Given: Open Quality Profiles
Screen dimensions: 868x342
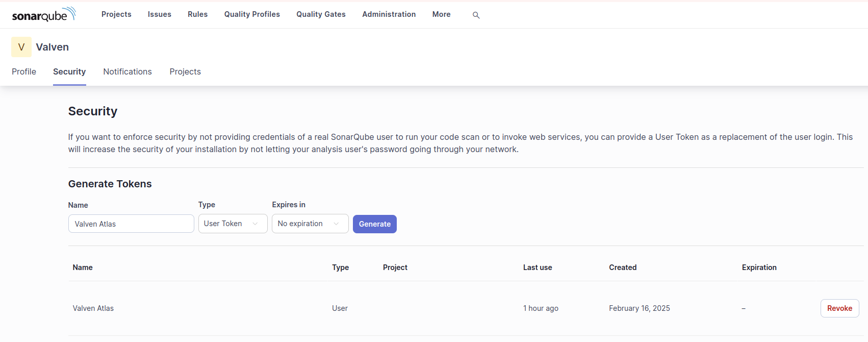Looking at the screenshot, I should 252,14.
